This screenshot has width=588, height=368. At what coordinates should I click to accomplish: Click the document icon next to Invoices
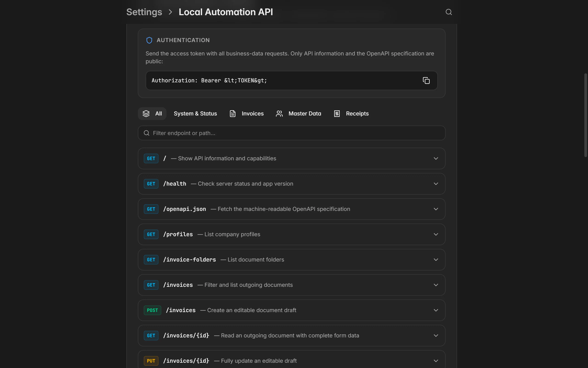point(232,113)
